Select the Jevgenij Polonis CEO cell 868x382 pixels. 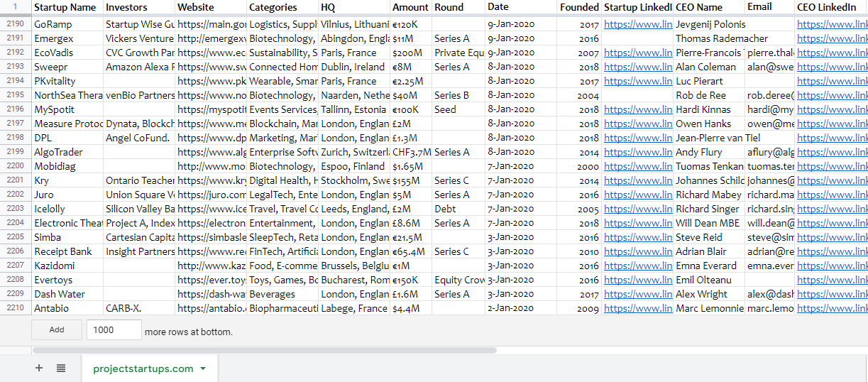[x=709, y=24]
